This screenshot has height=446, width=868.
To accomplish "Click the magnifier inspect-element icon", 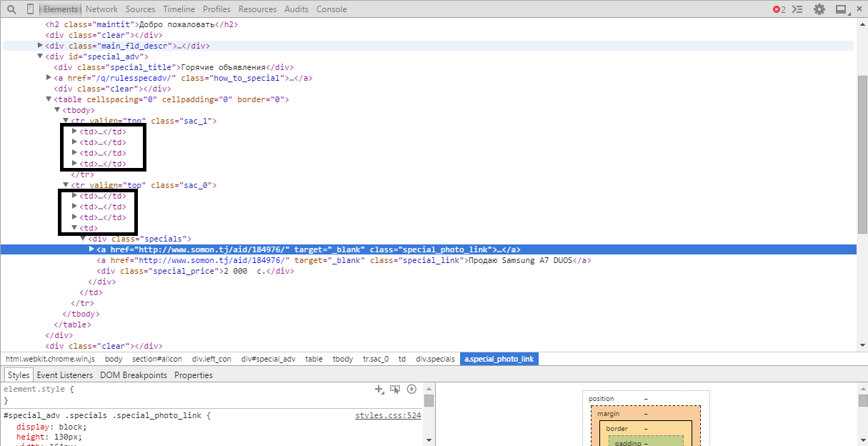I will pos(11,9).
